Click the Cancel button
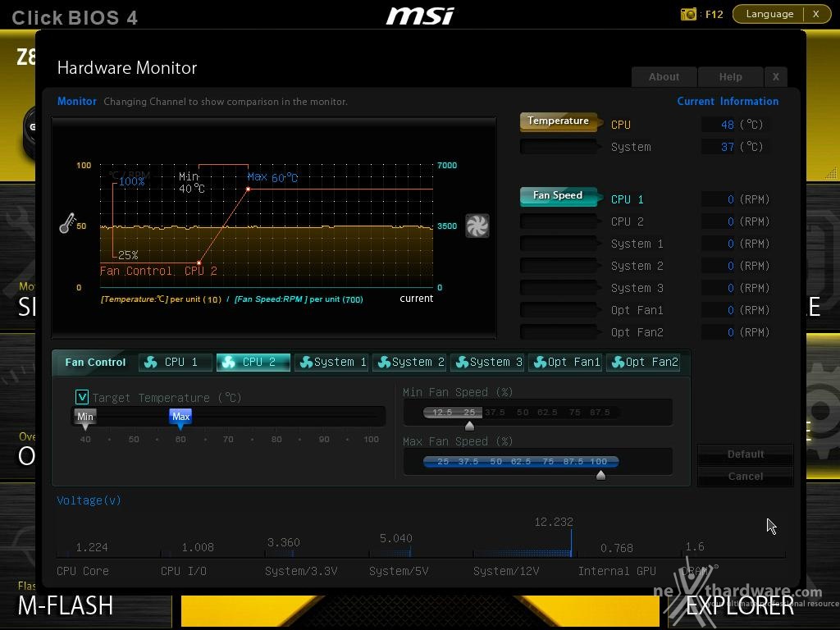The image size is (840, 630). pos(745,477)
